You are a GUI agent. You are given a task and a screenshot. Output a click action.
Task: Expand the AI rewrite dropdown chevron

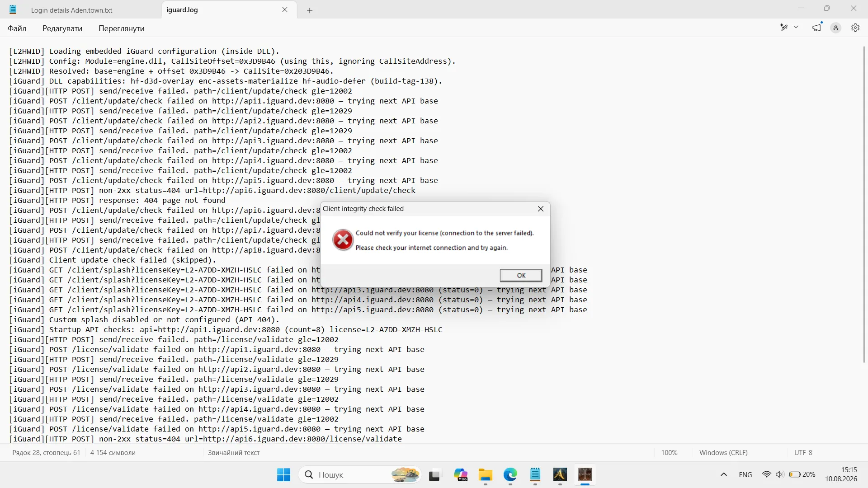(x=796, y=28)
